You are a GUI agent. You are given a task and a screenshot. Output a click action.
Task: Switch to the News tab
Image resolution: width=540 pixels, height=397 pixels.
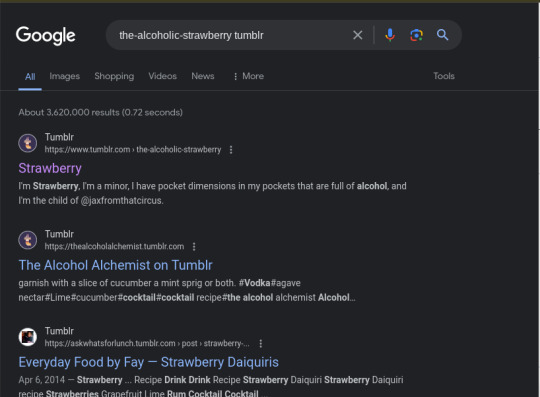(x=203, y=76)
